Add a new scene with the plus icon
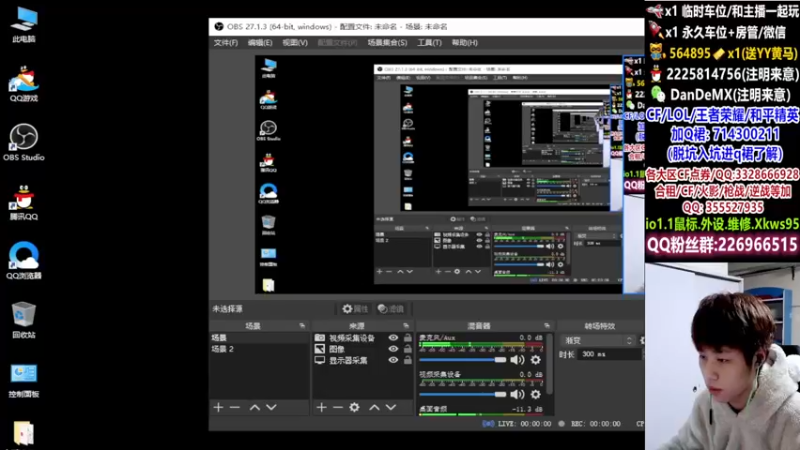The width and height of the screenshot is (800, 450). point(218,407)
